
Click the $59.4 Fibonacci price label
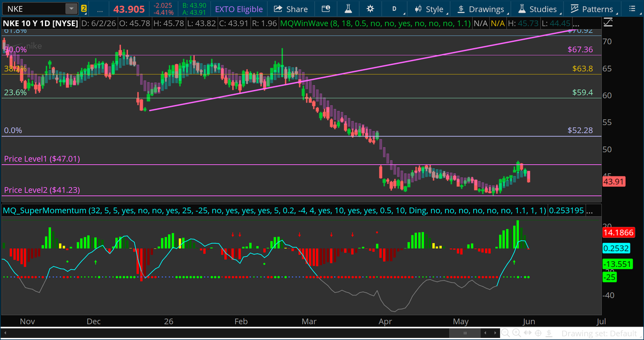click(x=582, y=92)
